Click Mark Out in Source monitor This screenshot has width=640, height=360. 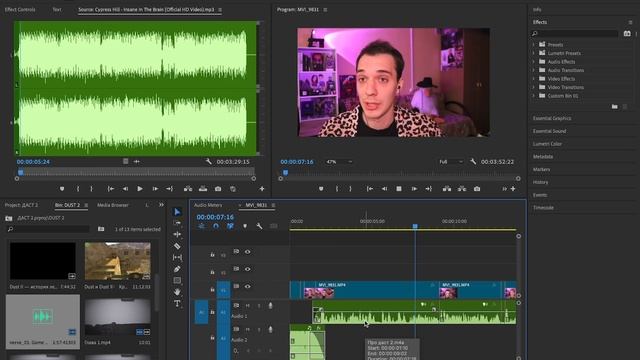(x=91, y=189)
